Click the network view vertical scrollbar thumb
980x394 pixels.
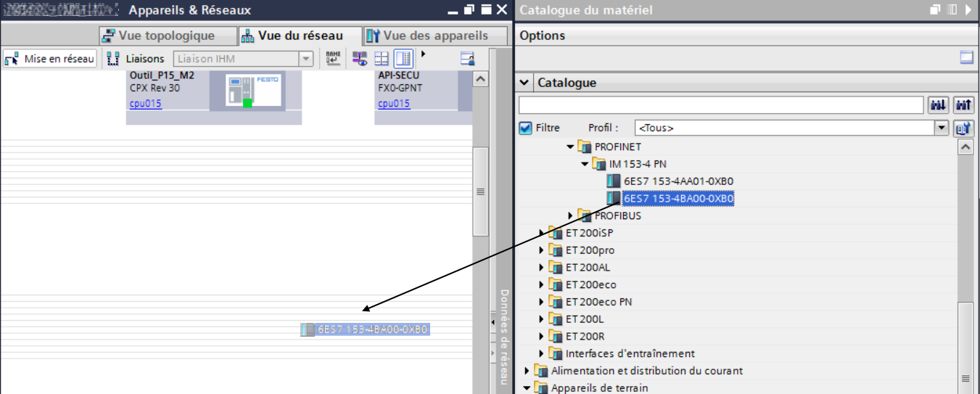pos(480,191)
